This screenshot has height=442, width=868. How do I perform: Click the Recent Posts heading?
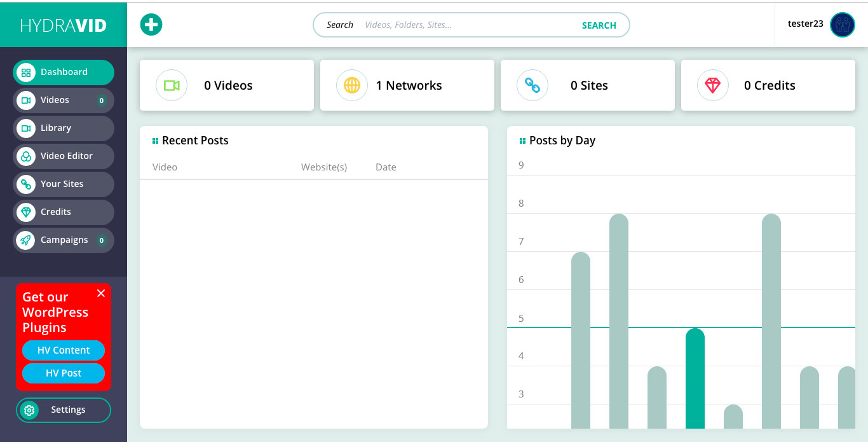pyautogui.click(x=195, y=141)
